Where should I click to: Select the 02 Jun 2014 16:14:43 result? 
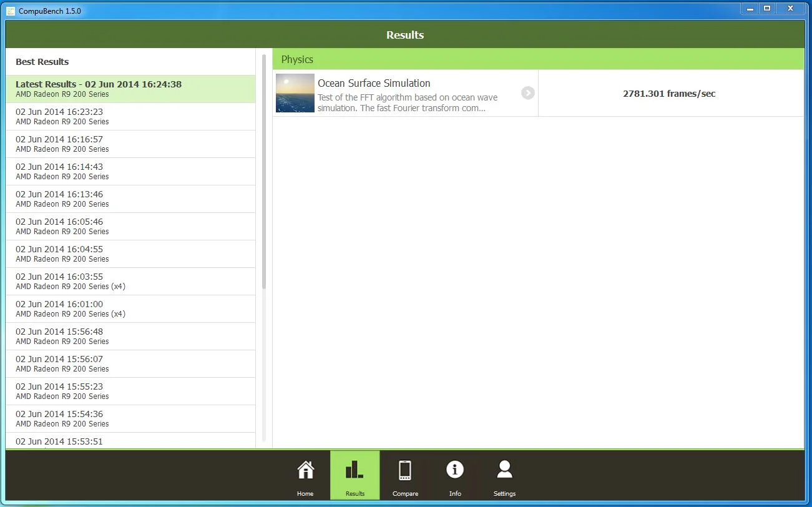click(130, 172)
